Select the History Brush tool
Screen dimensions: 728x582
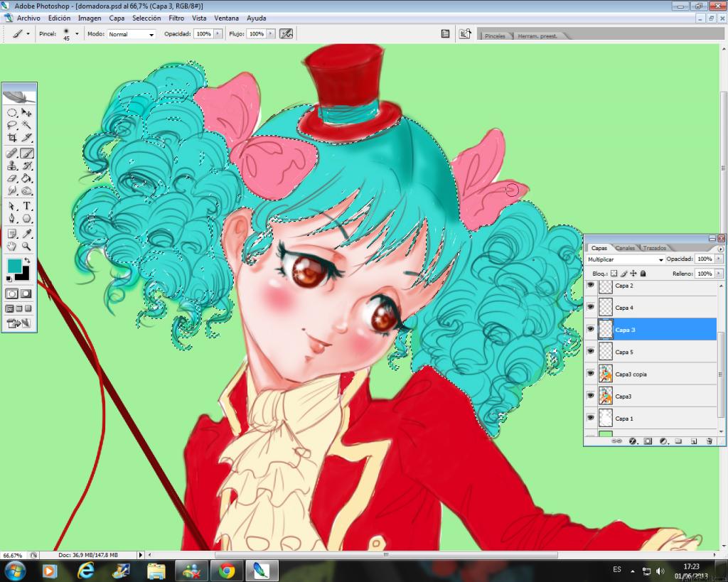click(26, 166)
